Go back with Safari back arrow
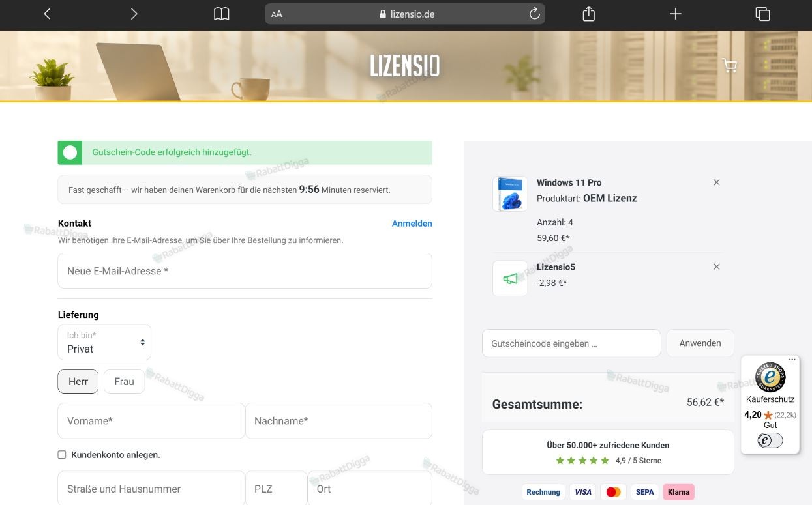Image resolution: width=812 pixels, height=505 pixels. (47, 14)
